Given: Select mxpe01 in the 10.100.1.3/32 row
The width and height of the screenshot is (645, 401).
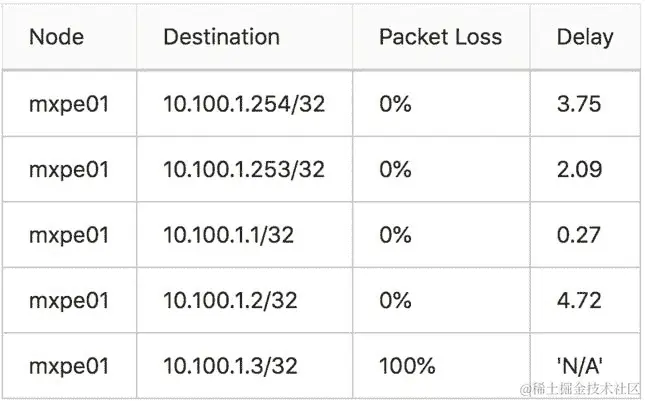Looking at the screenshot, I should click(68, 366).
